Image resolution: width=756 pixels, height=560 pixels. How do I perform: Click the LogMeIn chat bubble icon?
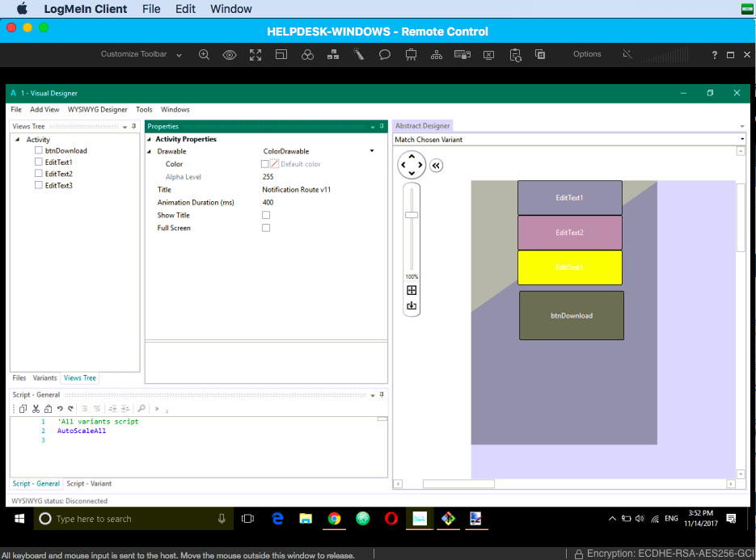[385, 55]
